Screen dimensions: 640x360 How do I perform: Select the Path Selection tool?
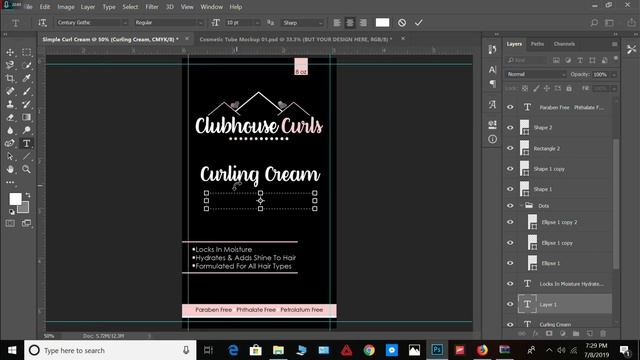tap(10, 156)
